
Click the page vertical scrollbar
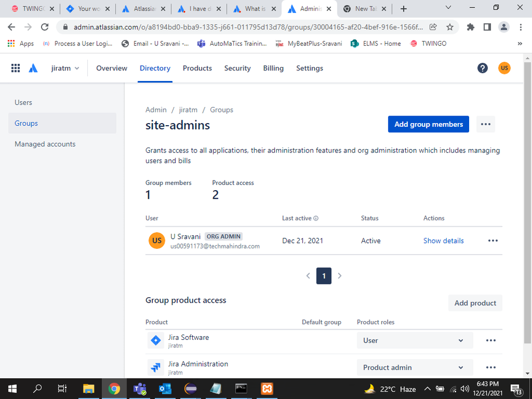tap(527, 203)
